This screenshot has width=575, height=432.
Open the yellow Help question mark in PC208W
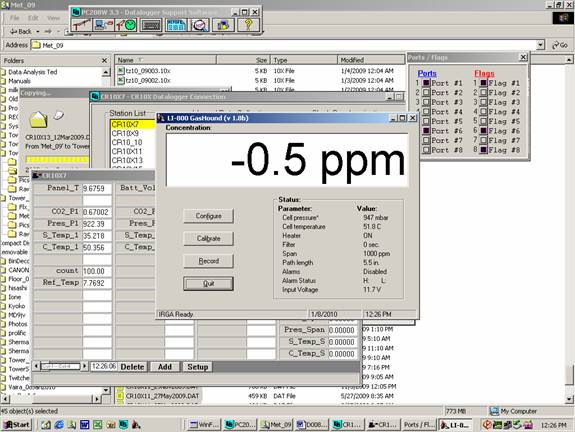pos(248,25)
